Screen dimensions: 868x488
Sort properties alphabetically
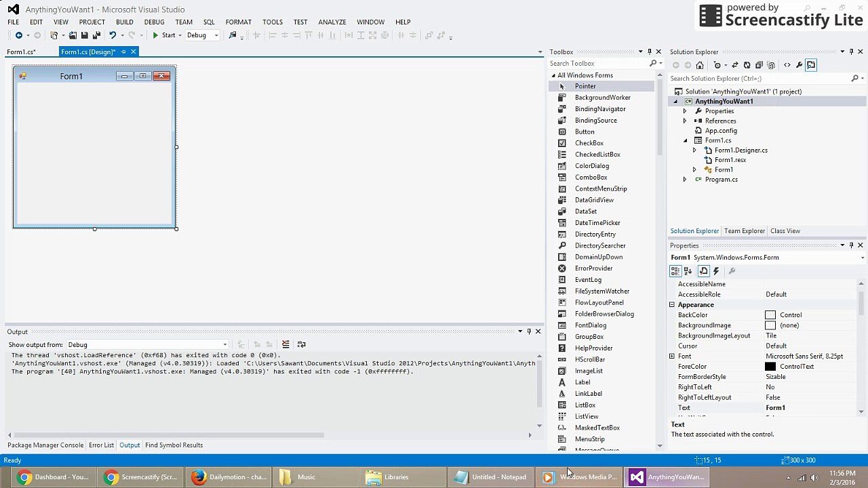coord(688,271)
